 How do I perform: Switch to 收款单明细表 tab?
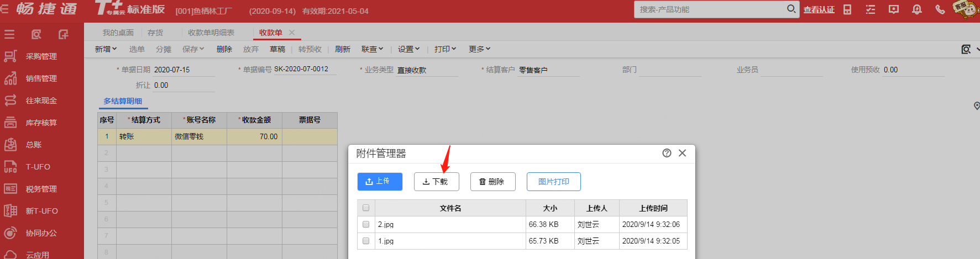click(211, 33)
